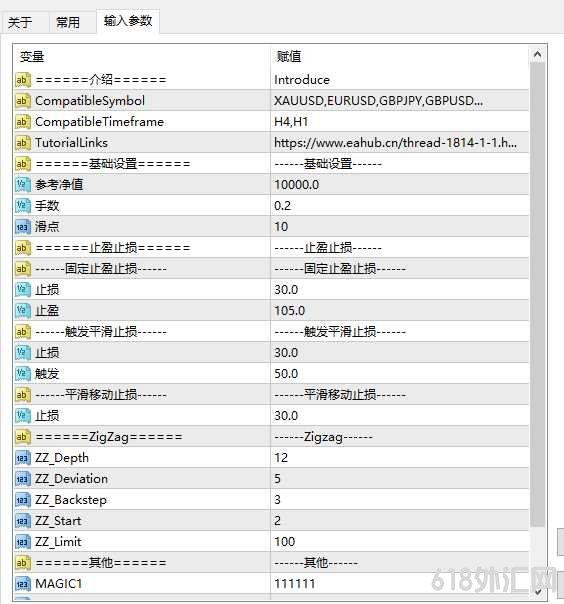Viewport: 564px width, 604px height.
Task: Switch to the 关于 tab
Action: click(20, 22)
